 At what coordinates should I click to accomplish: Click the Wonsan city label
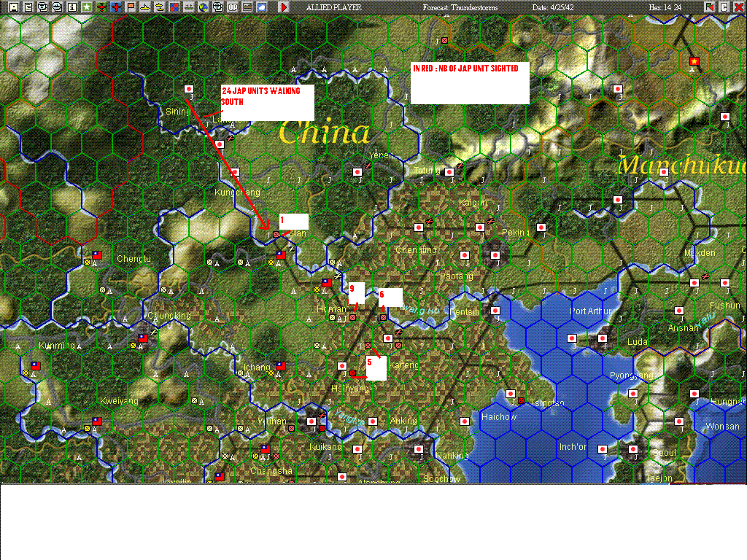722,426
